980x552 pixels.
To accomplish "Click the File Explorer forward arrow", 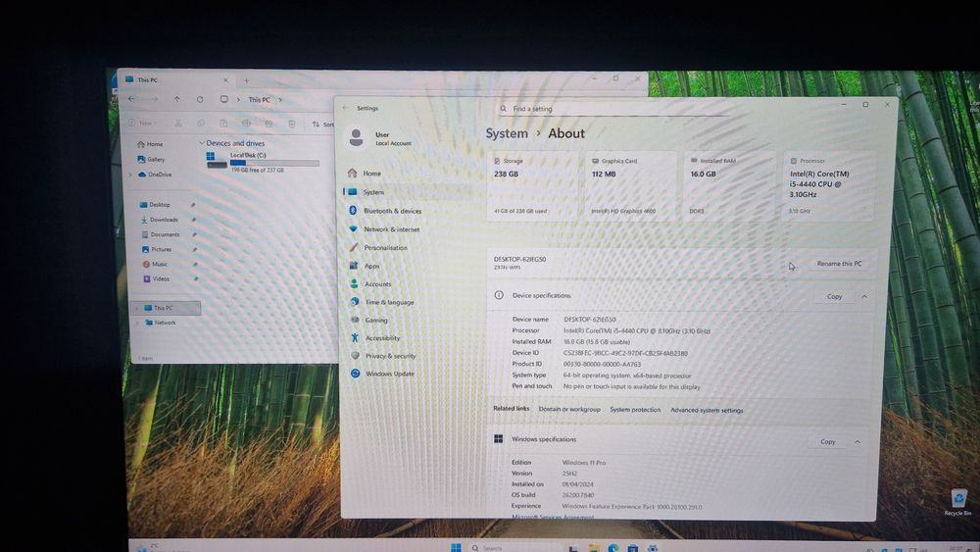I will (x=155, y=99).
